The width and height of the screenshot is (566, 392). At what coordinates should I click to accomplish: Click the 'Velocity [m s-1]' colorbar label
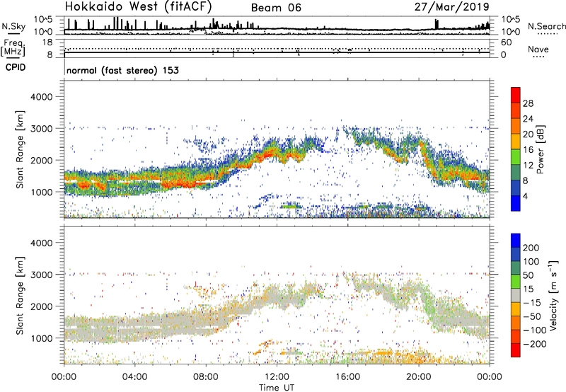pos(553,295)
